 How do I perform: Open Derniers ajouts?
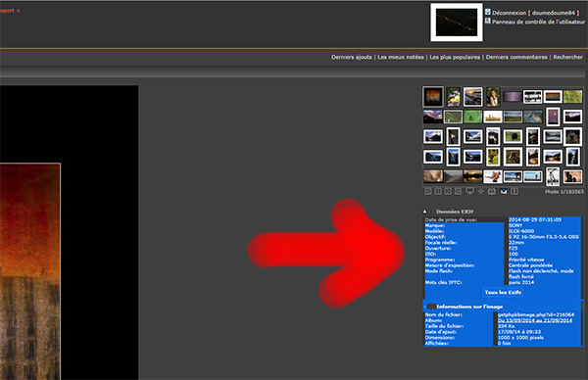(x=352, y=57)
